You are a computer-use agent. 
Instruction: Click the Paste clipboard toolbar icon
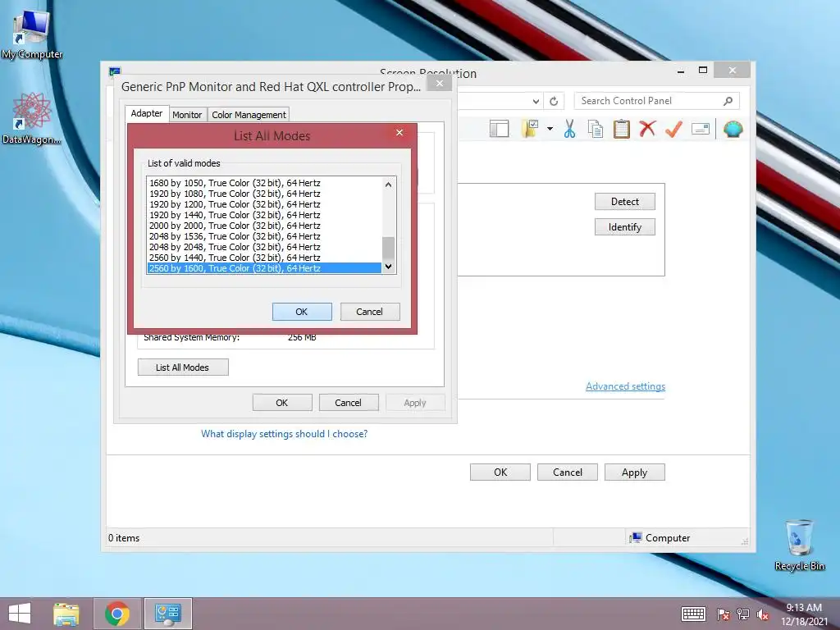tap(622, 129)
